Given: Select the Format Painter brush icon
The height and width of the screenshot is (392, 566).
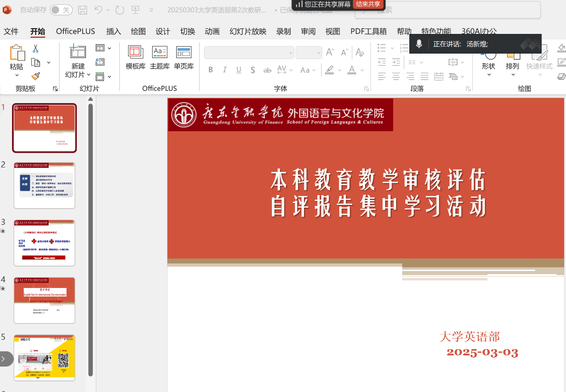Looking at the screenshot, I should (x=36, y=77).
